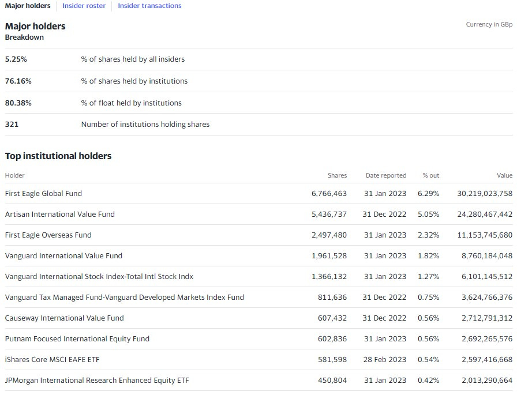This screenshot has width=532, height=399.
Task: Click the 5.05% out cell
Action: [429, 214]
